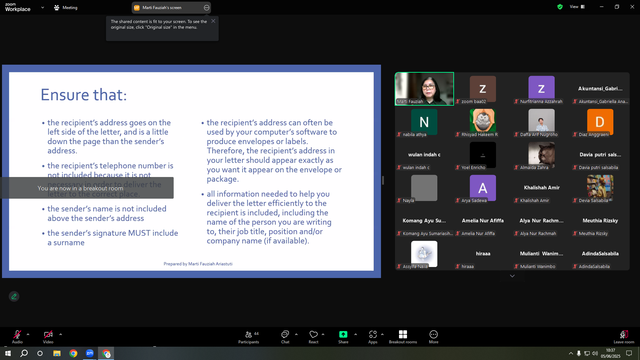This screenshot has height=360, width=640.
Task: Open File Explorer from the taskbar
Action: click(57, 353)
